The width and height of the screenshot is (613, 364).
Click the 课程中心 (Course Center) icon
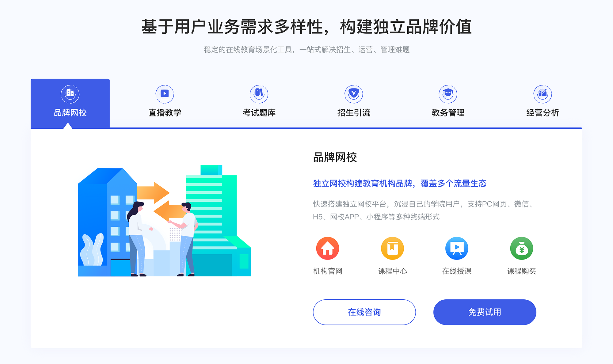pyautogui.click(x=393, y=251)
